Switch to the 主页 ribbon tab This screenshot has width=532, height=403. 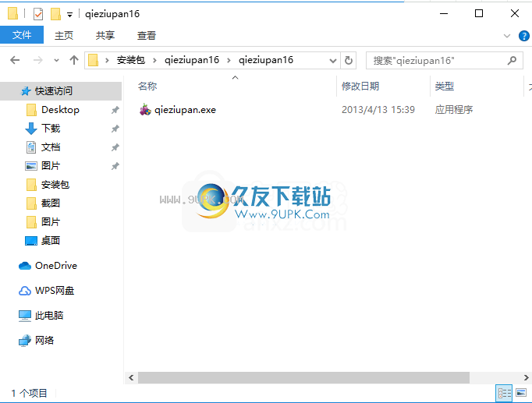coord(64,35)
